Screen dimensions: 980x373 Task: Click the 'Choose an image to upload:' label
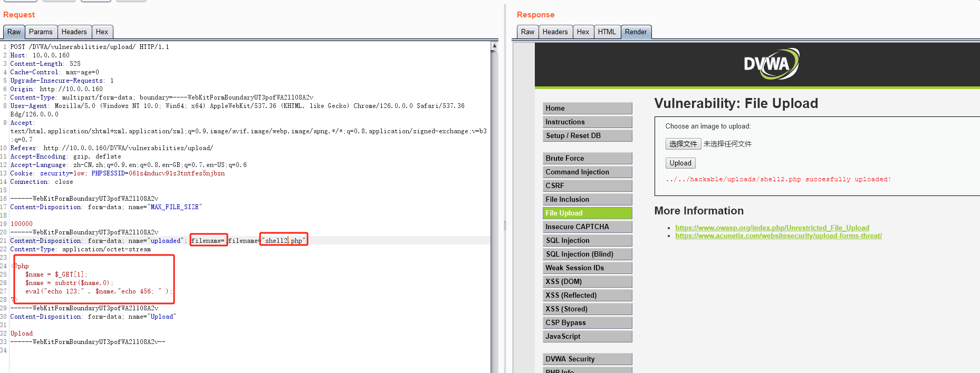point(708,126)
